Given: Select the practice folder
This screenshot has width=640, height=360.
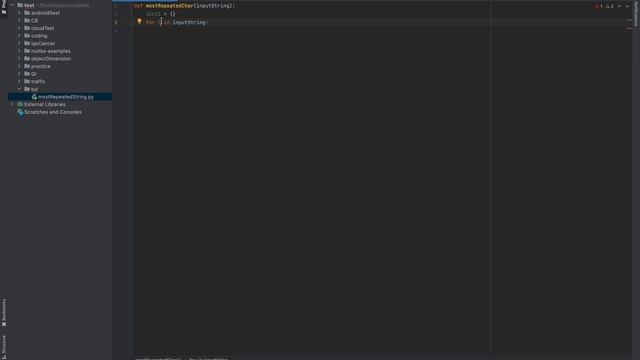Looking at the screenshot, I should [x=41, y=66].
